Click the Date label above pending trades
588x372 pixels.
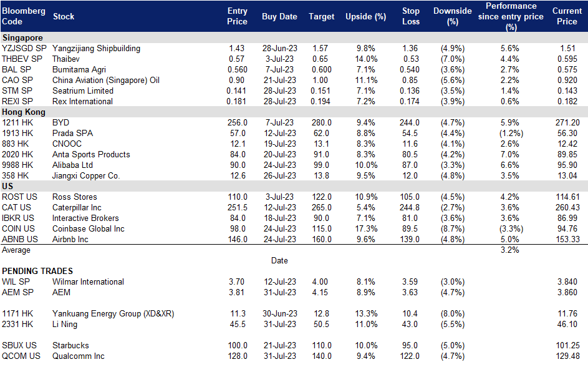[279, 260]
